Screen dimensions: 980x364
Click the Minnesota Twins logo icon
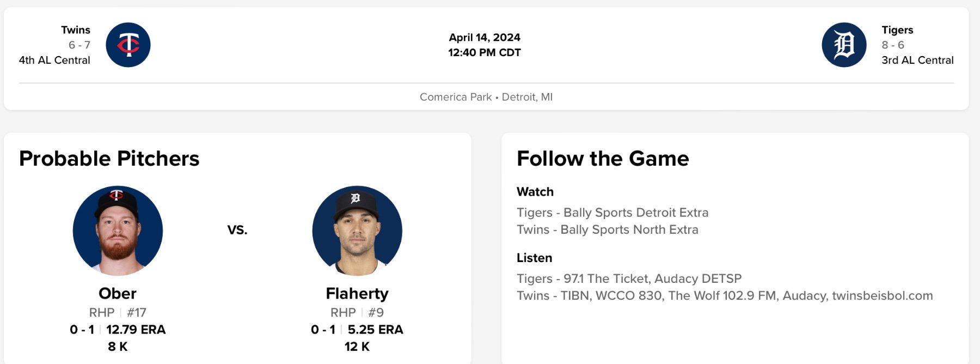click(128, 45)
